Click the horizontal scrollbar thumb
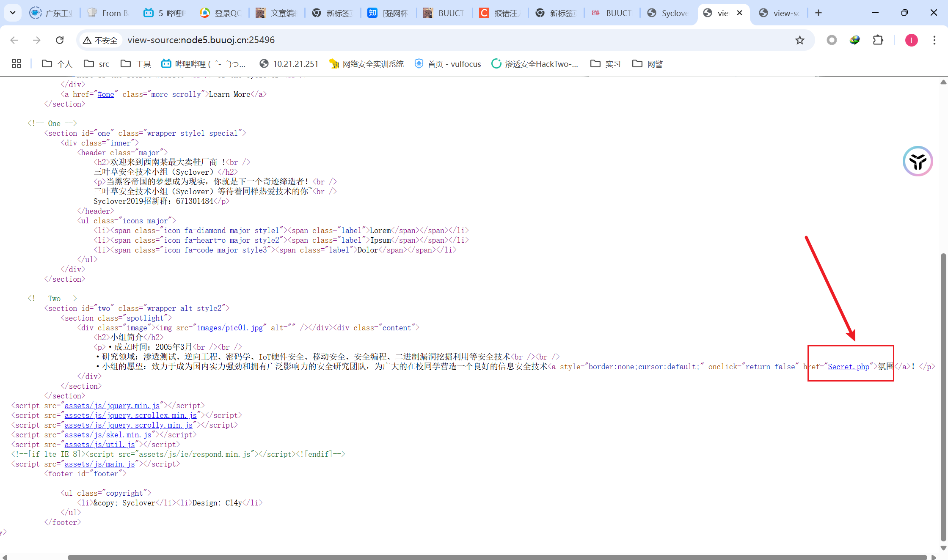 [497, 557]
